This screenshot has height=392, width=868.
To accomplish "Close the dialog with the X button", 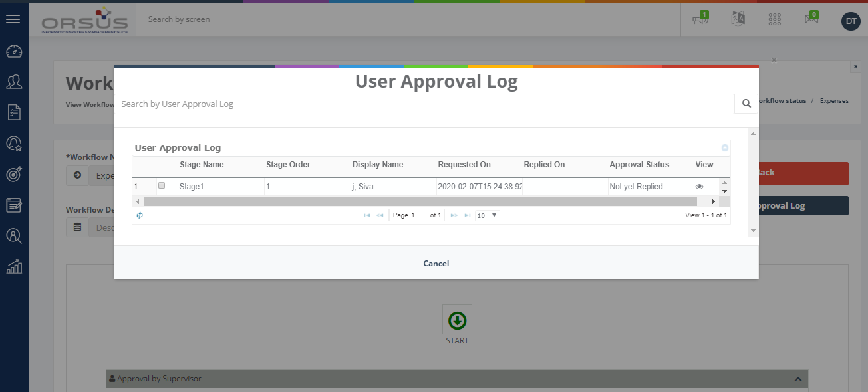I will (774, 60).
